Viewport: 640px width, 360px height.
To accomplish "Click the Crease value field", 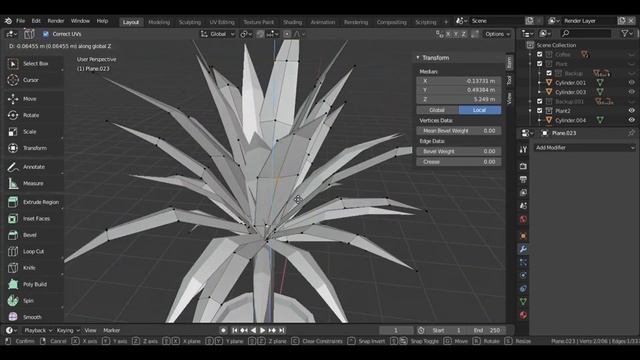I will click(x=459, y=162).
